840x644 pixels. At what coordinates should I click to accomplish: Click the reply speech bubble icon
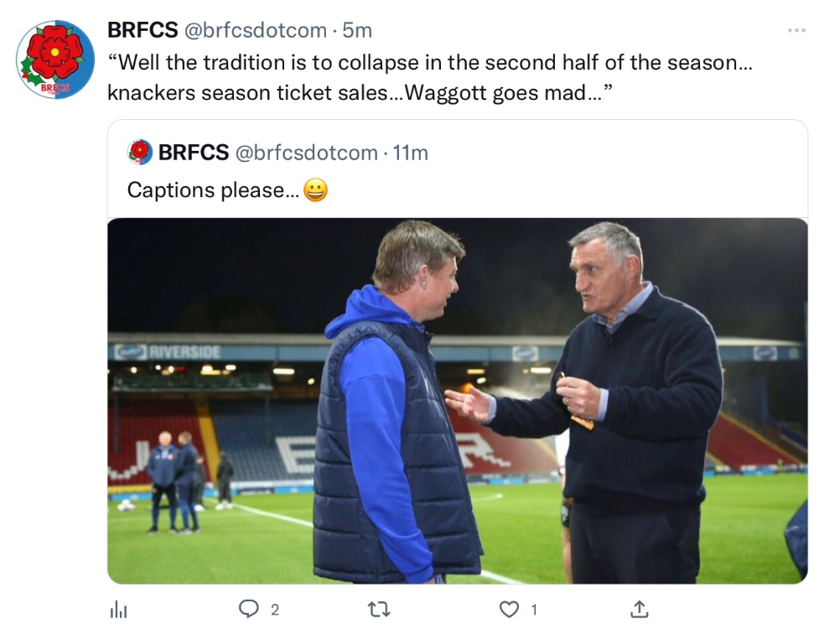pyautogui.click(x=249, y=610)
